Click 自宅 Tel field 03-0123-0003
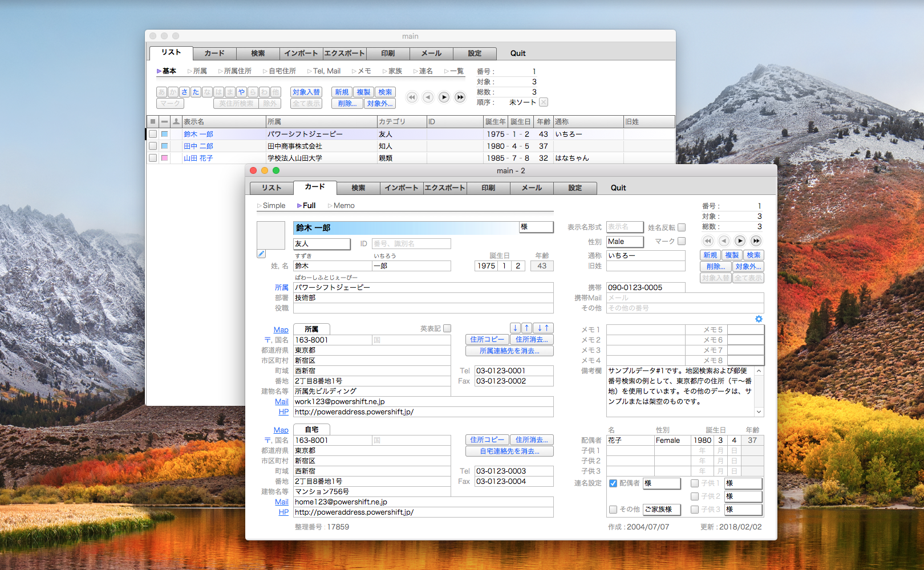The height and width of the screenshot is (570, 924). 514,471
